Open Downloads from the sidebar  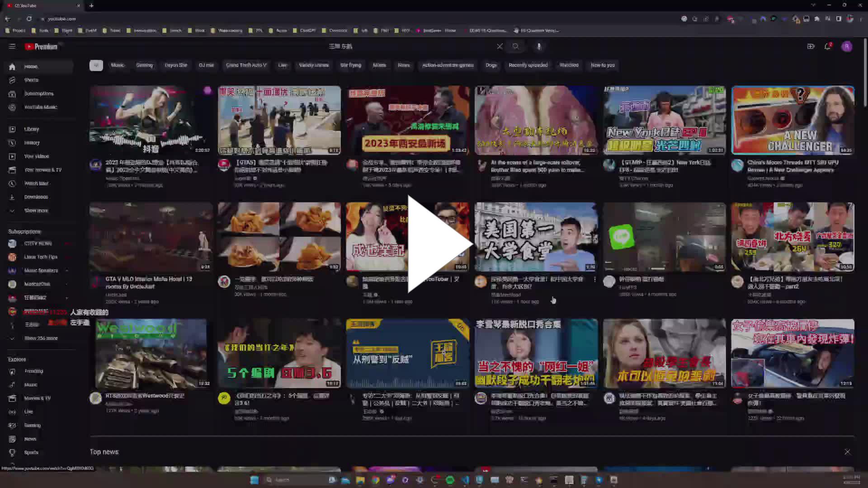click(36, 197)
